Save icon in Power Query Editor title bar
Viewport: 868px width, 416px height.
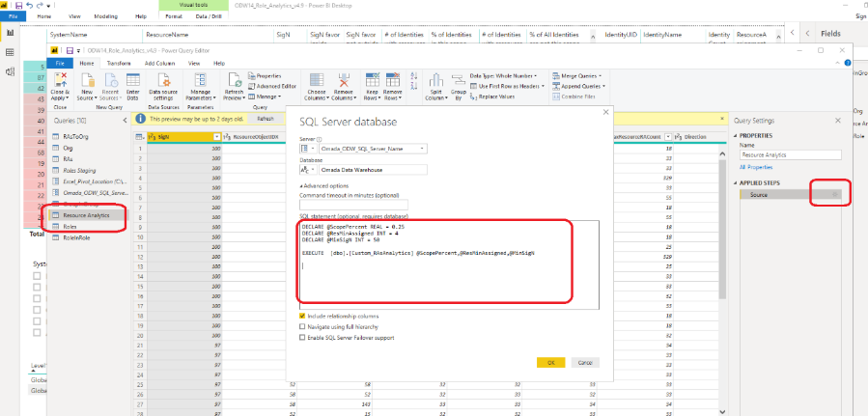point(70,50)
